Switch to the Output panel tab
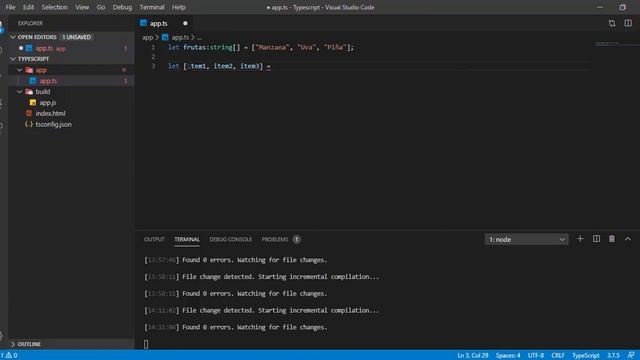 click(x=154, y=240)
